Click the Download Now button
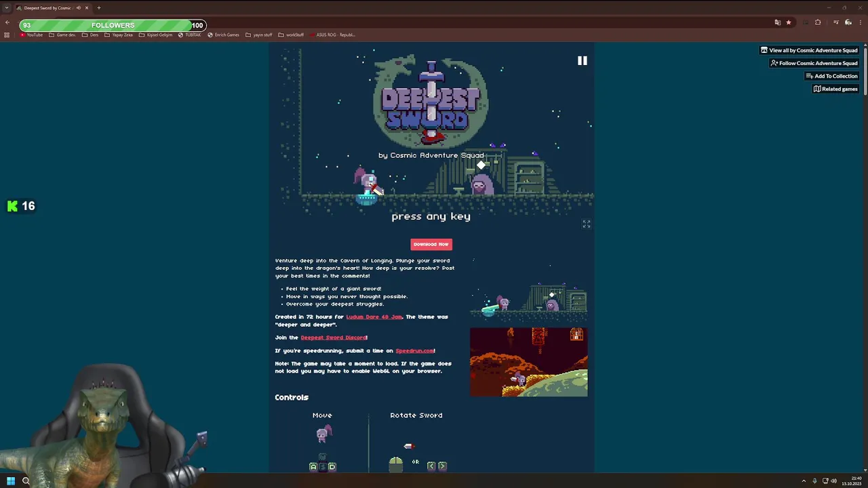The height and width of the screenshot is (488, 868). 431,244
